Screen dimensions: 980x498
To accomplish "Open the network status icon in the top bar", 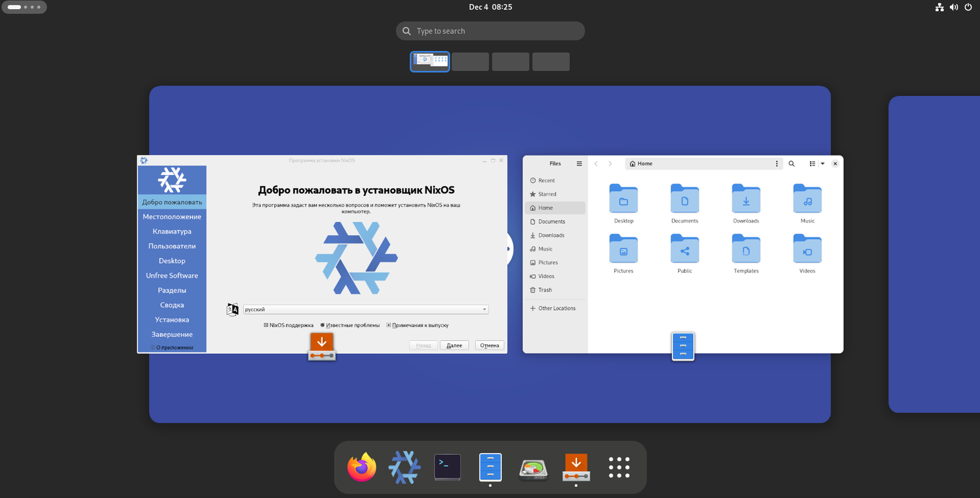I will (939, 7).
